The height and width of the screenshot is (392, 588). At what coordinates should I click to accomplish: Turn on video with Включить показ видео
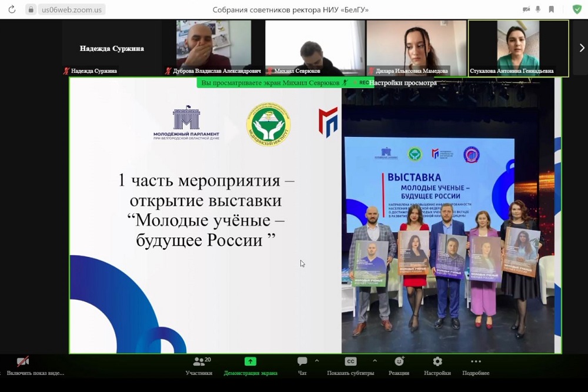pos(24,364)
